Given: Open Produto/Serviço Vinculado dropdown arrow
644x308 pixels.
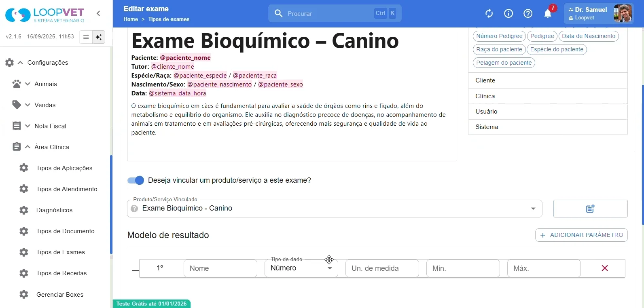Looking at the screenshot, I should click(533, 209).
